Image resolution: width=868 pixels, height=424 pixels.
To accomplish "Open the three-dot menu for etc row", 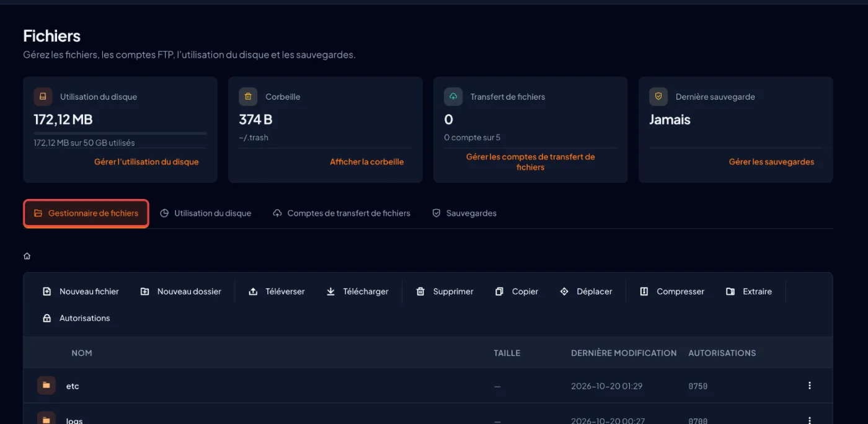I will pos(809,386).
